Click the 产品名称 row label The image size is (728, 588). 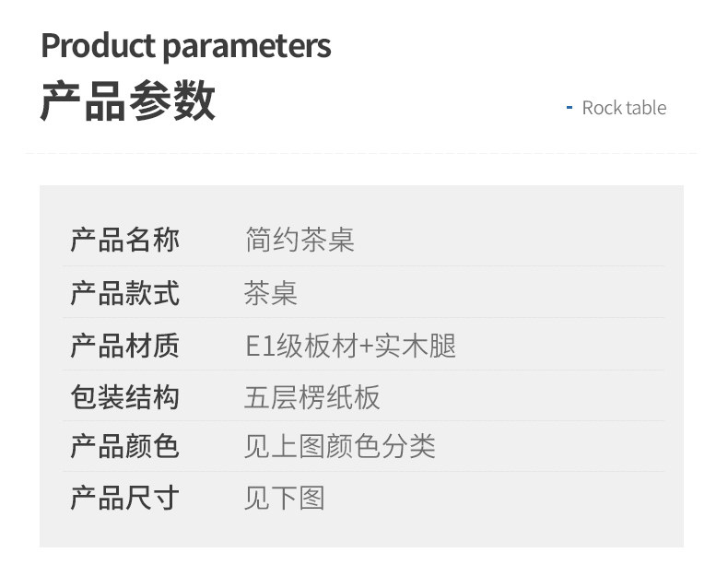coord(124,241)
